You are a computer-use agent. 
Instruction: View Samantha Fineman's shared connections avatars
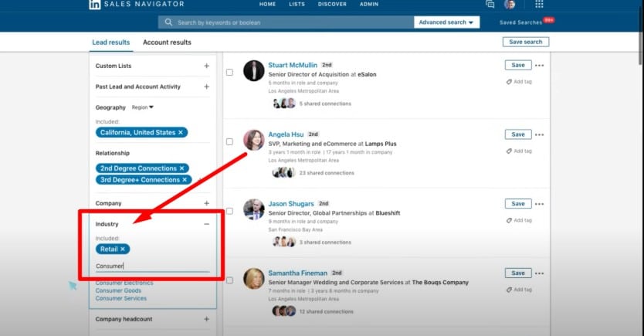click(x=284, y=311)
